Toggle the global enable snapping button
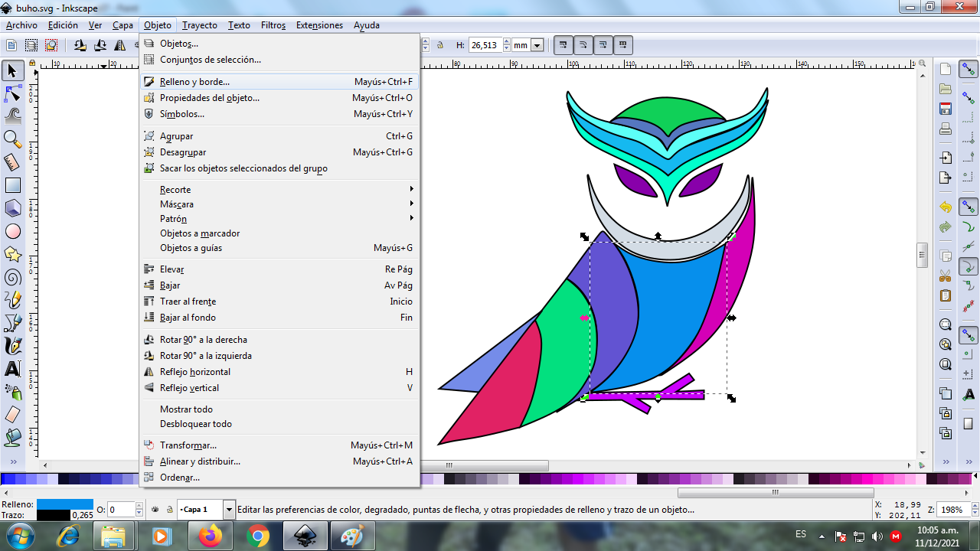980x551 pixels. click(x=969, y=70)
